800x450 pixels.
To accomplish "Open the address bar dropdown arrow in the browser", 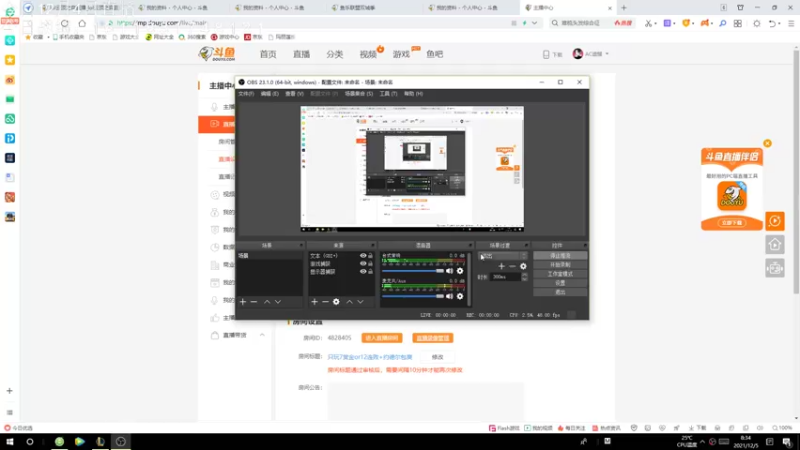I will pos(534,23).
